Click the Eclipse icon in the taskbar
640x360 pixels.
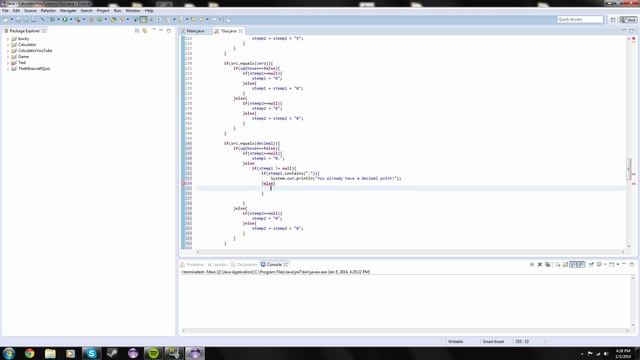click(195, 353)
